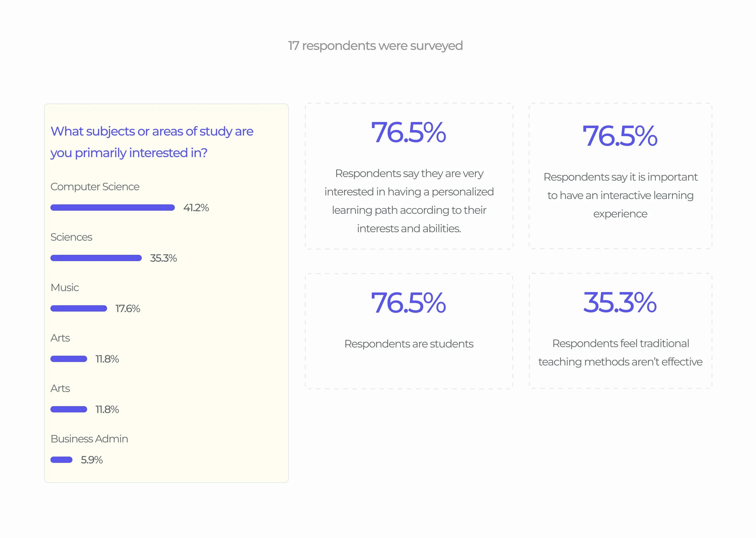The image size is (756, 538).
Task: Click the Business Admin progress bar
Action: pos(61,460)
